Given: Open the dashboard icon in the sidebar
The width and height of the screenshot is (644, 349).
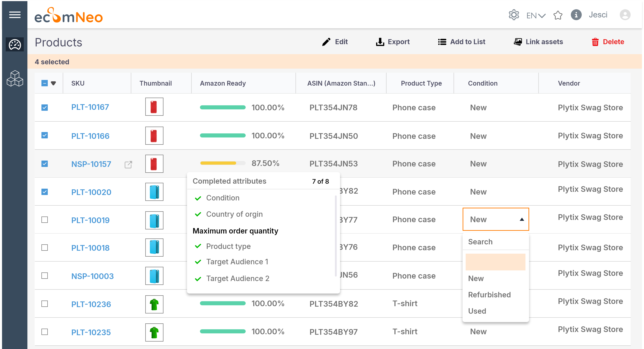Looking at the screenshot, I should point(14,44).
